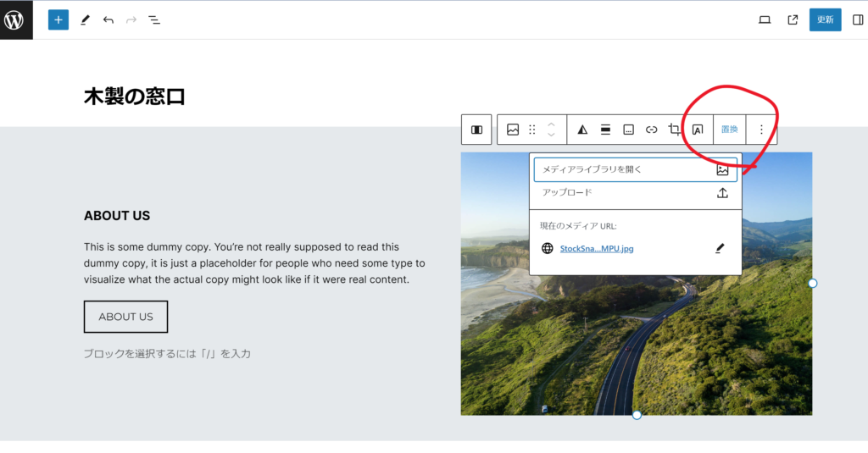868x453 pixels.
Task: Open image alignment options
Action: point(605,130)
